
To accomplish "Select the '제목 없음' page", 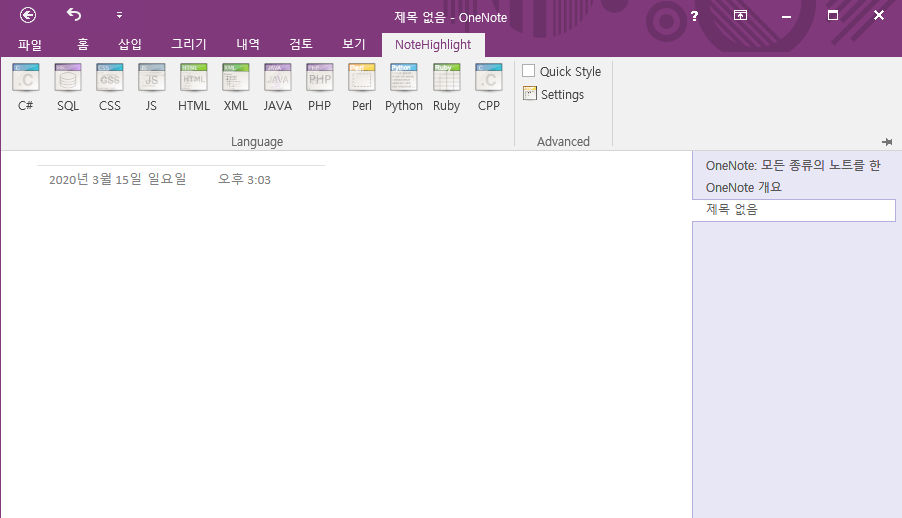I will pyautogui.click(x=794, y=210).
